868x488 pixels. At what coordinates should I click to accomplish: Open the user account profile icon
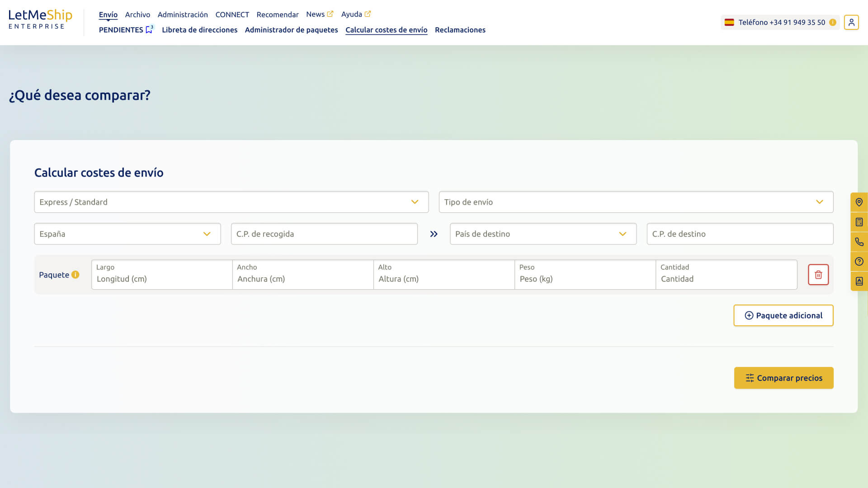[851, 22]
